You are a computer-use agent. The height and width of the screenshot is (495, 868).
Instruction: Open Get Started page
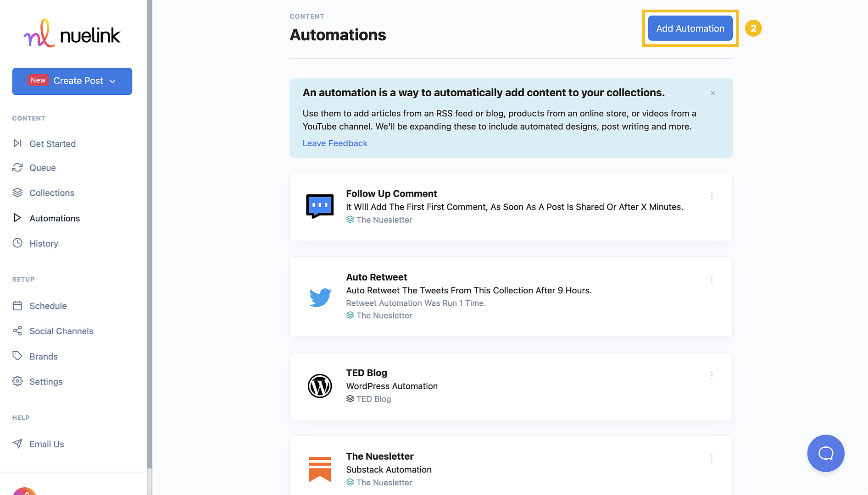tap(52, 144)
